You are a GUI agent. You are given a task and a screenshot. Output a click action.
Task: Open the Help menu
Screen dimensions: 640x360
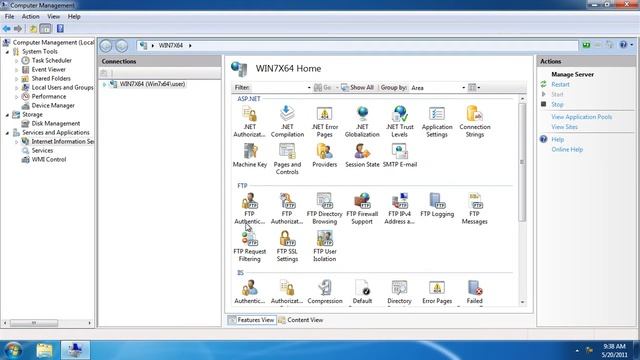tap(74, 17)
